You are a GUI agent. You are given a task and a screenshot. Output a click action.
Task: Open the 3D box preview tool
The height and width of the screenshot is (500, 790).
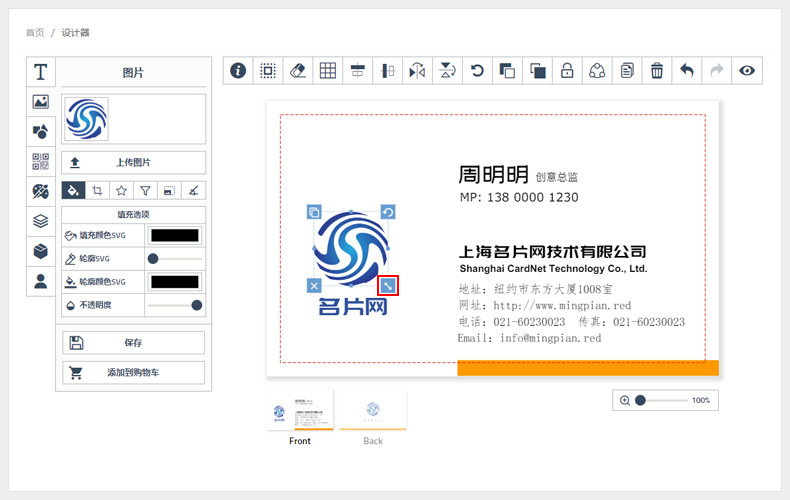(41, 251)
